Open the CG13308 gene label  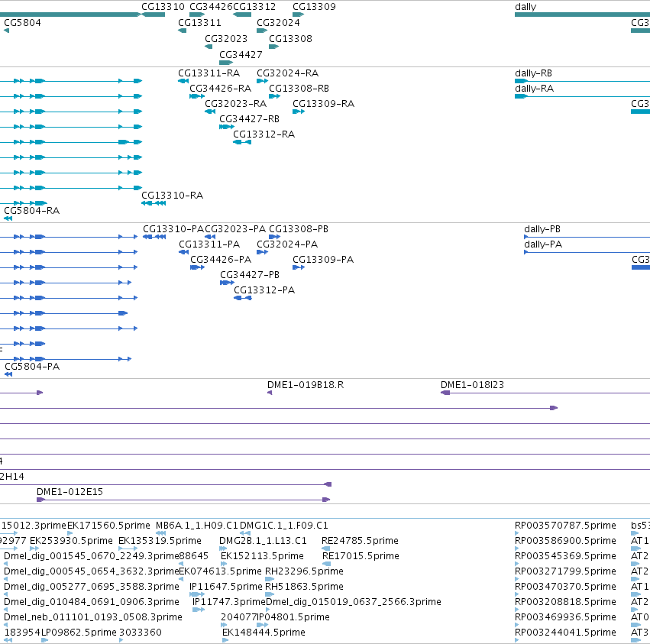pos(290,39)
